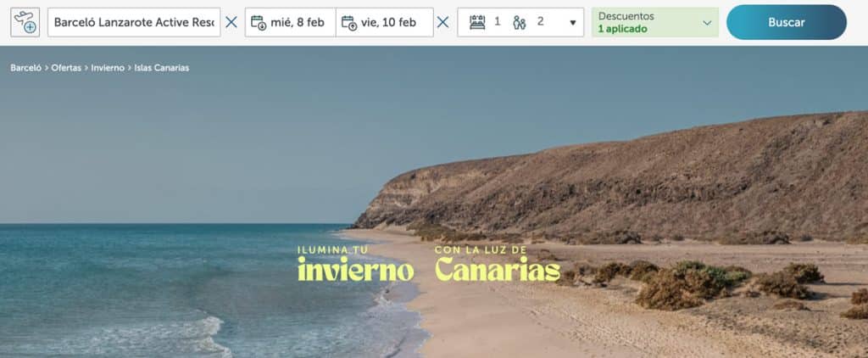Image resolution: width=868 pixels, height=358 pixels.
Task: Go to Barceló breadcrumb link
Action: (25, 68)
